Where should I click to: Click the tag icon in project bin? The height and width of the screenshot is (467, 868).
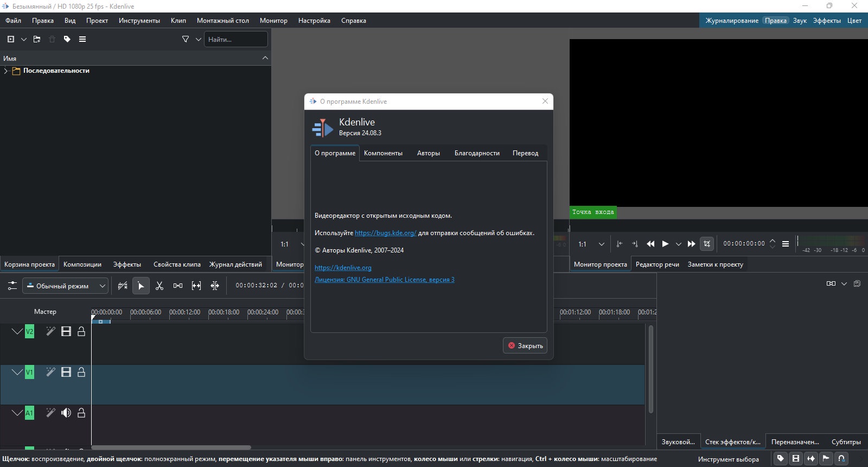pyautogui.click(x=67, y=39)
